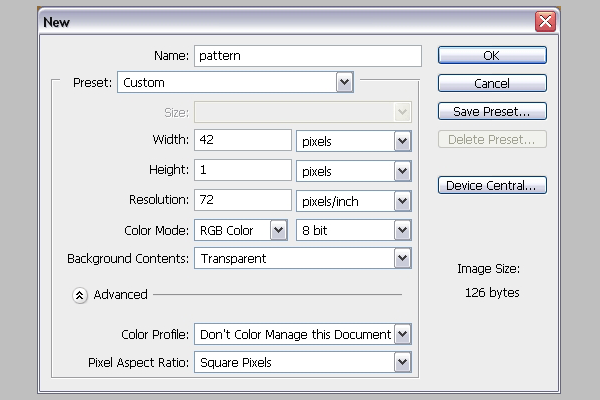Open Pixel Aspect Ratio dropdown showing Square Pixels
The width and height of the screenshot is (600, 400).
[303, 362]
